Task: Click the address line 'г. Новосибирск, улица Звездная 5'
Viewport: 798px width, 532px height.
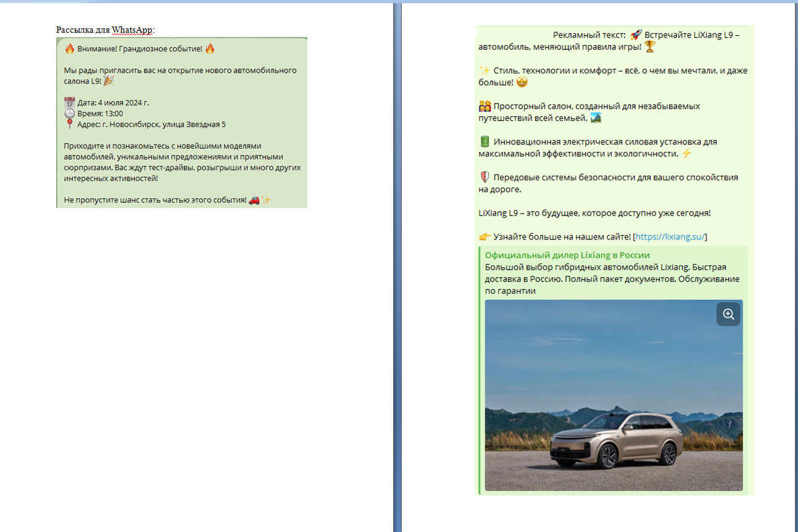Action: tap(164, 125)
